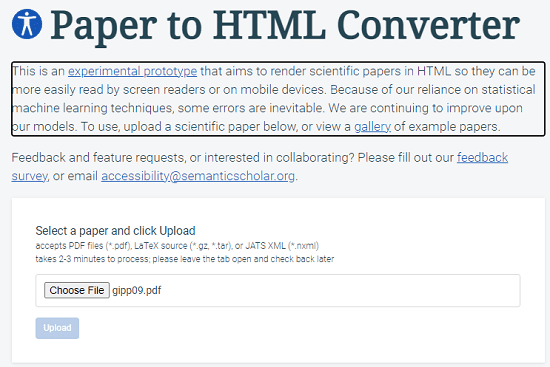The height and width of the screenshot is (367, 550).
Task: Click the blue accessibility figure icon
Action: (x=27, y=24)
